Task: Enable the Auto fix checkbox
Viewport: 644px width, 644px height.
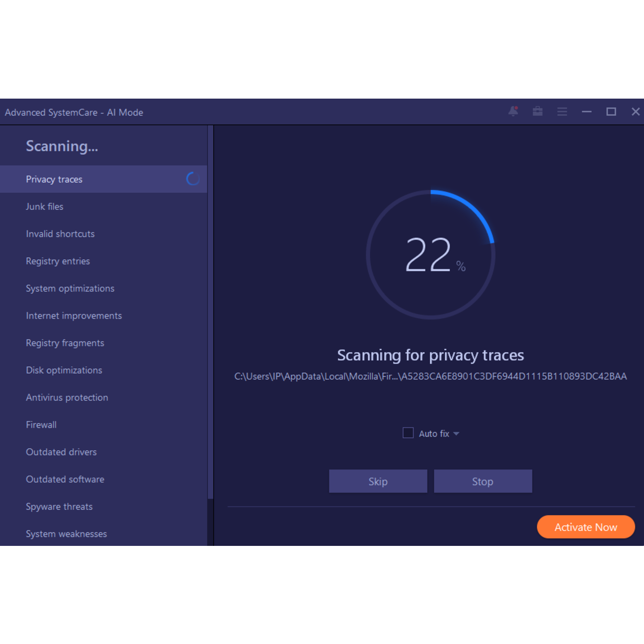Action: click(x=408, y=433)
